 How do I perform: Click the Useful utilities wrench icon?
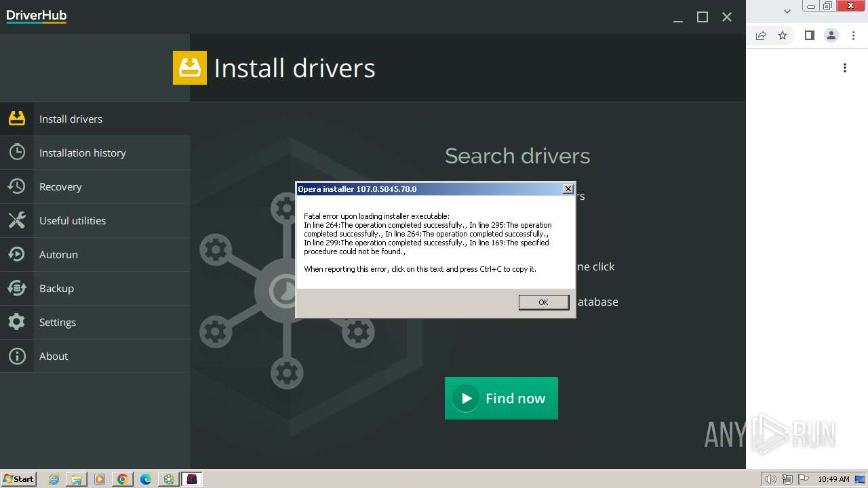point(17,220)
